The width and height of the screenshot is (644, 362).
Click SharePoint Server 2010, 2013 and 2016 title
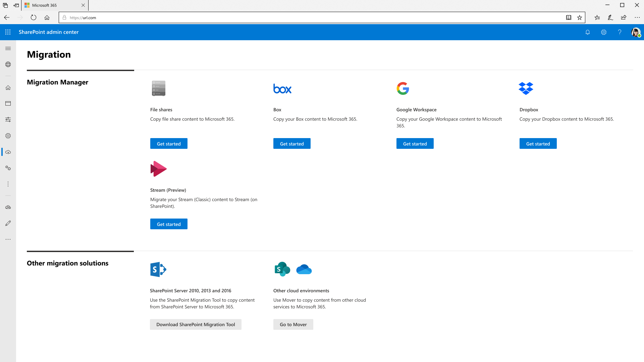tap(191, 291)
